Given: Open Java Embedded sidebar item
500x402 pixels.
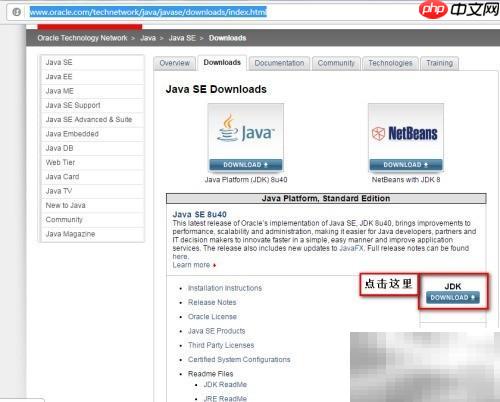Looking at the screenshot, I should click(x=92, y=134).
